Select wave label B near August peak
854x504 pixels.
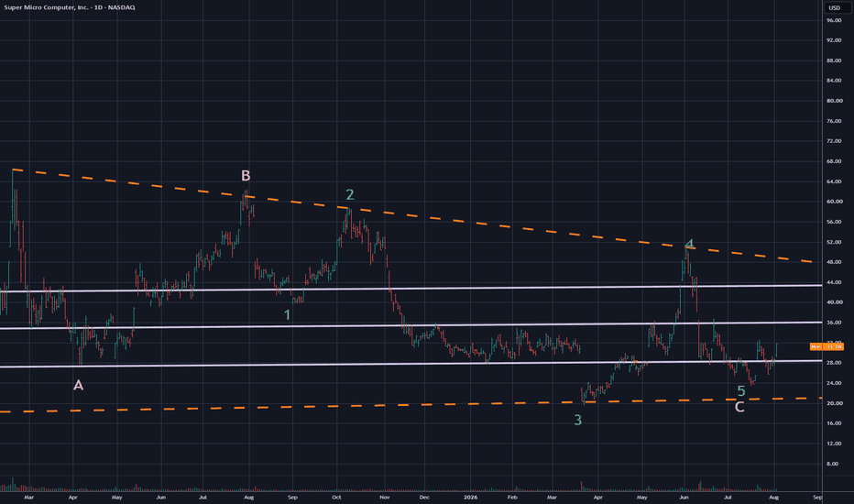tap(246, 175)
